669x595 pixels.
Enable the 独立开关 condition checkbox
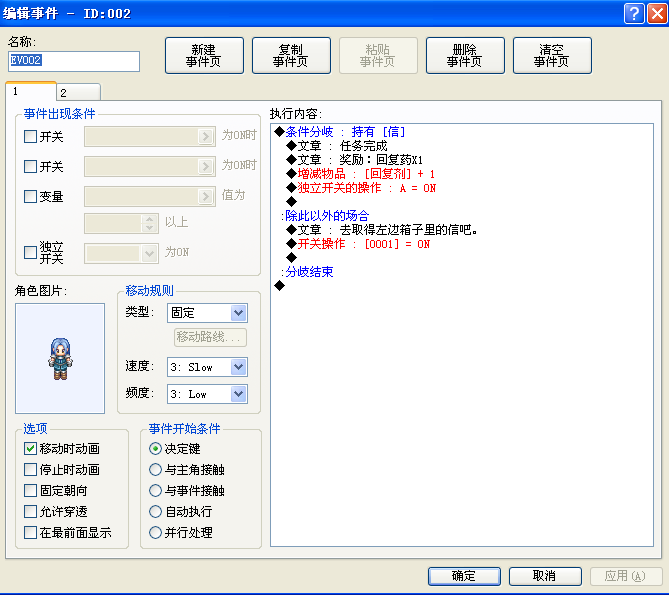tap(30, 253)
